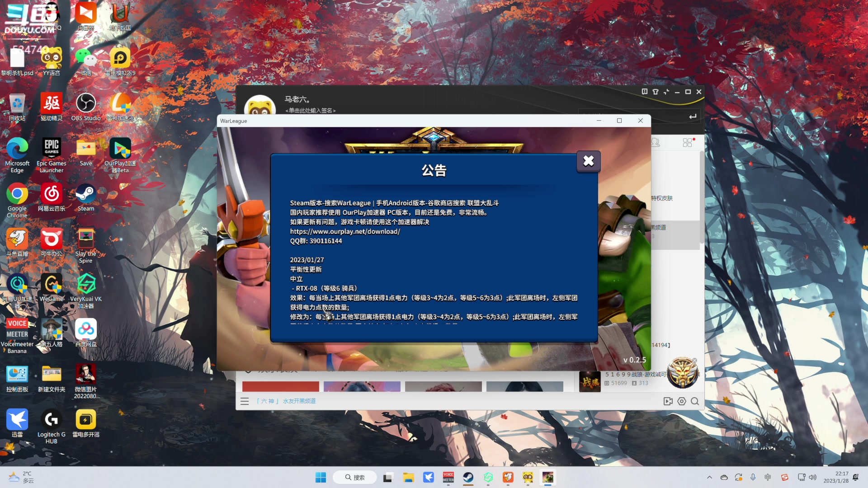Click YY bottom bar search icon

point(695,401)
